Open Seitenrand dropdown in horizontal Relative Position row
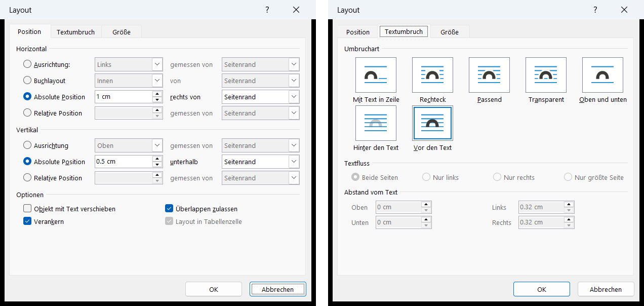This screenshot has width=644, height=306. pyautogui.click(x=261, y=113)
